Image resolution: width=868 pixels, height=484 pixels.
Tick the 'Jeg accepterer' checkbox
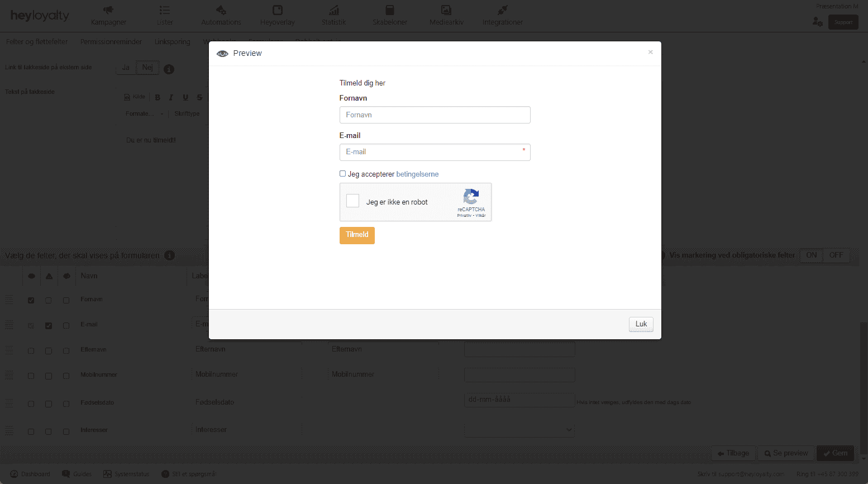343,174
